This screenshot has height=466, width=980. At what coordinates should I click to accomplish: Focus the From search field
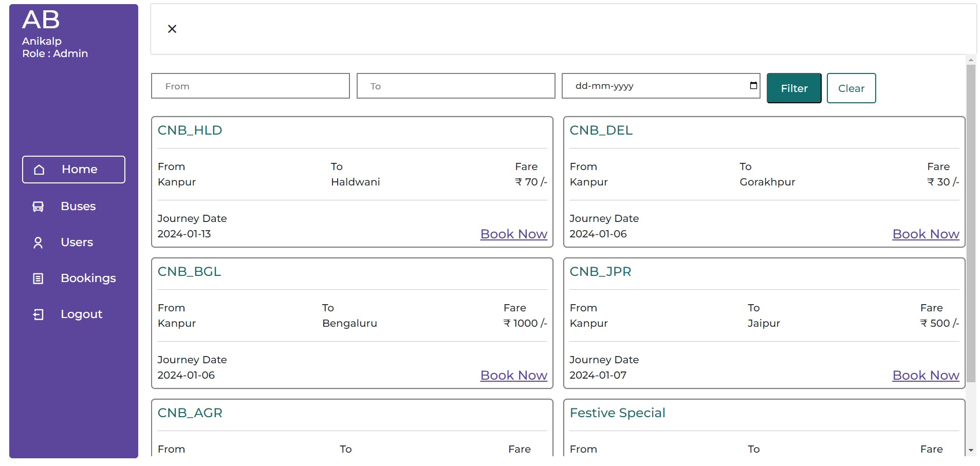(250, 86)
